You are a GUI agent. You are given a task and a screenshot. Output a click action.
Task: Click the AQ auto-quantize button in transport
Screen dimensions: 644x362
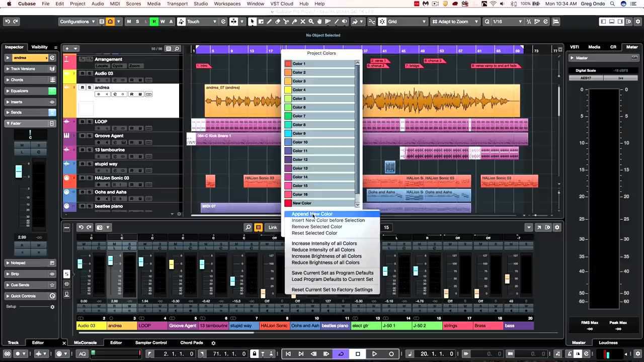tap(83, 354)
